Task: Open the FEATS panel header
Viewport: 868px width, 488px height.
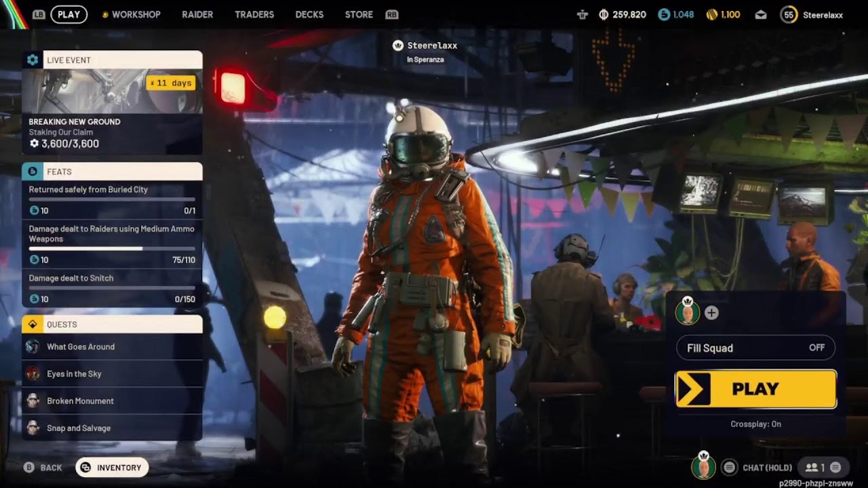Action: tap(112, 171)
